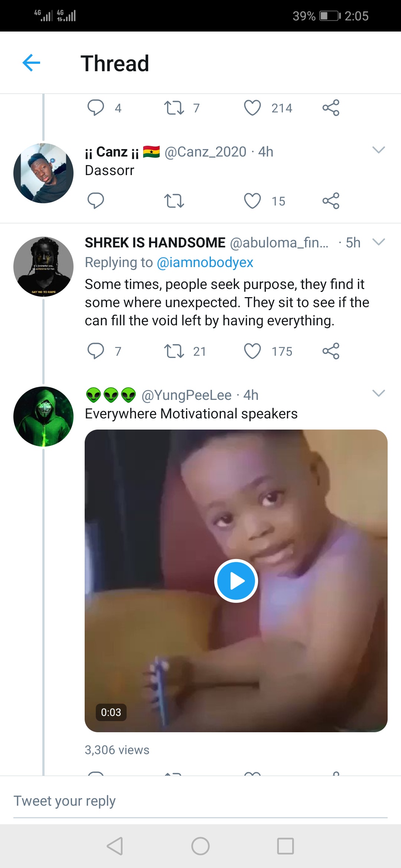Expand options on SHREK IS HANDSOME tweet

(x=378, y=242)
